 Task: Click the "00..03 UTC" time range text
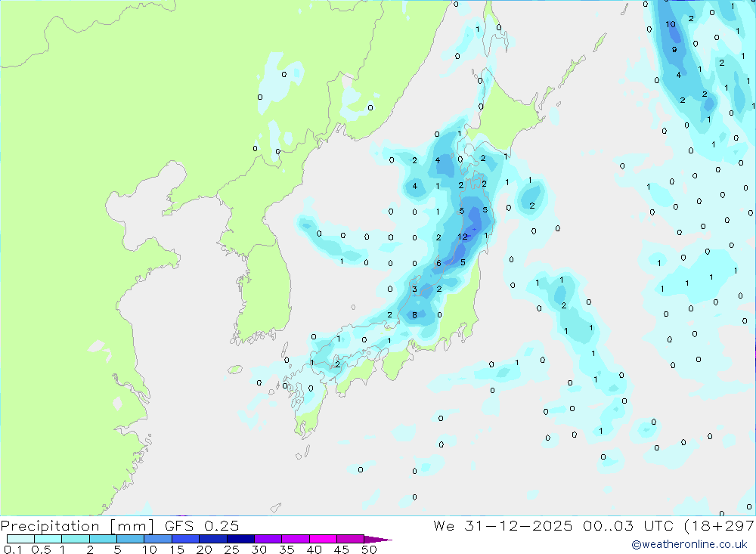coord(627,525)
